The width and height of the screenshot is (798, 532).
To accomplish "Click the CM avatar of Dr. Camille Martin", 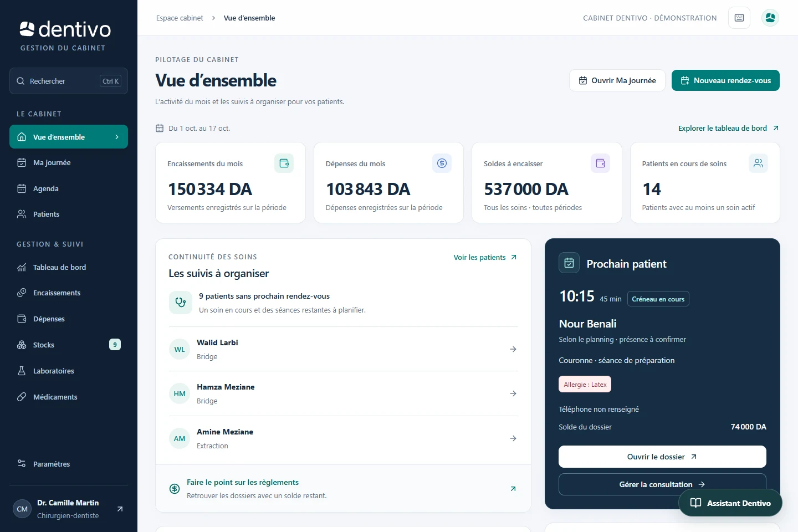I will tap(22, 509).
